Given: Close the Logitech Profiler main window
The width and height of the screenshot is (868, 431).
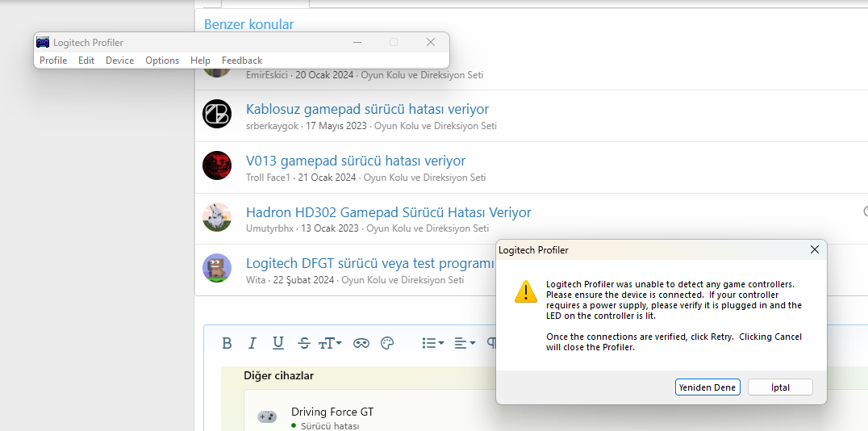Looking at the screenshot, I should click(x=431, y=42).
